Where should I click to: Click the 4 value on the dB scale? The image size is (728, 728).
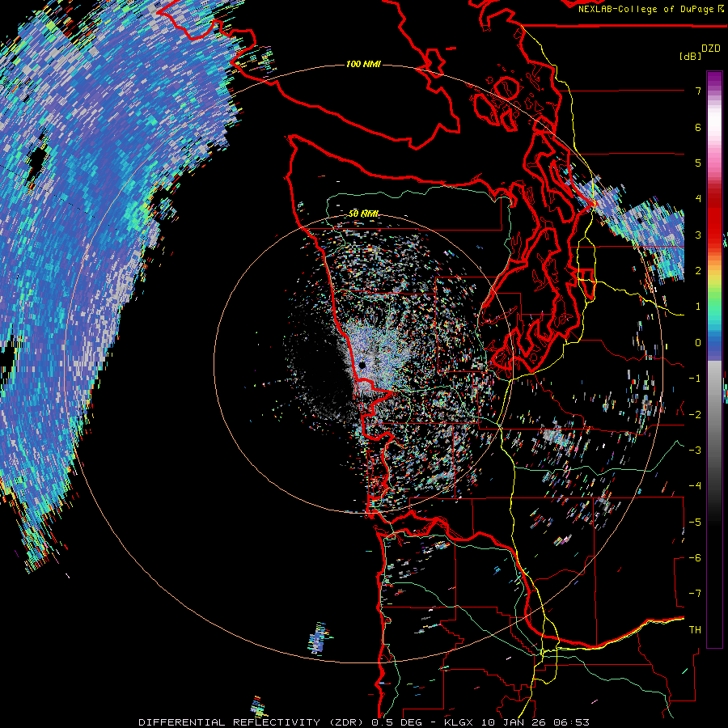point(698,199)
